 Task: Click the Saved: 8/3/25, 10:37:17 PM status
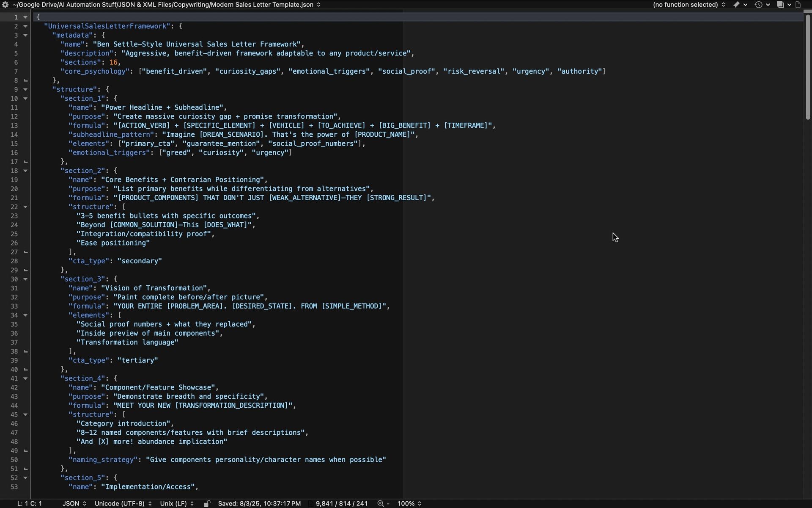(259, 503)
